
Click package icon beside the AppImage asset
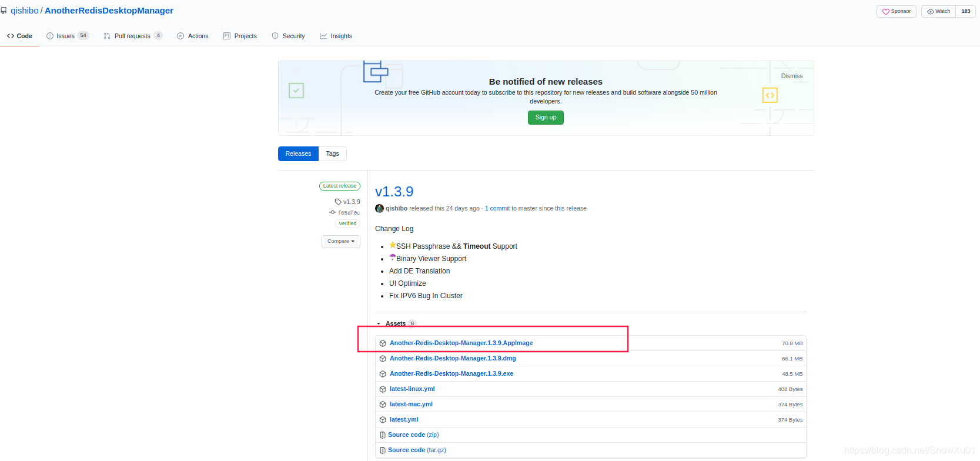383,343
